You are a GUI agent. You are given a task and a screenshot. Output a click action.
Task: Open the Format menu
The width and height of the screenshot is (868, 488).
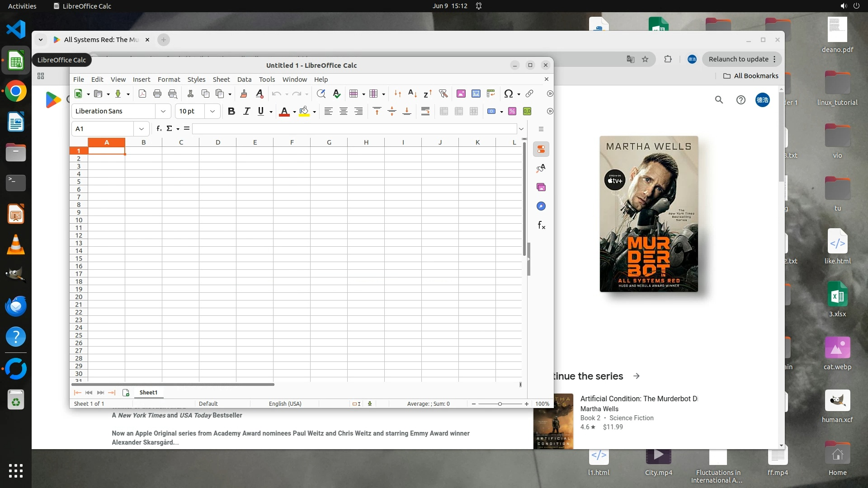(x=169, y=79)
